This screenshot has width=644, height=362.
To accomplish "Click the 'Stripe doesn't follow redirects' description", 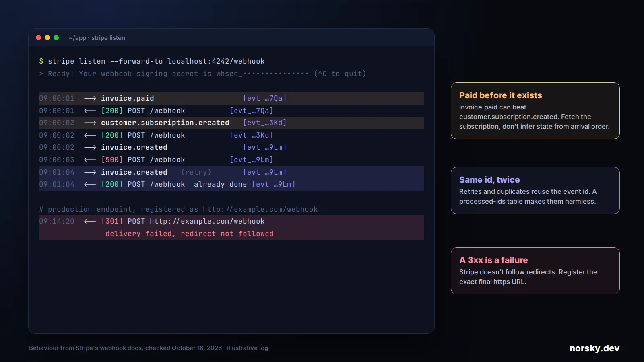I will [528, 277].
